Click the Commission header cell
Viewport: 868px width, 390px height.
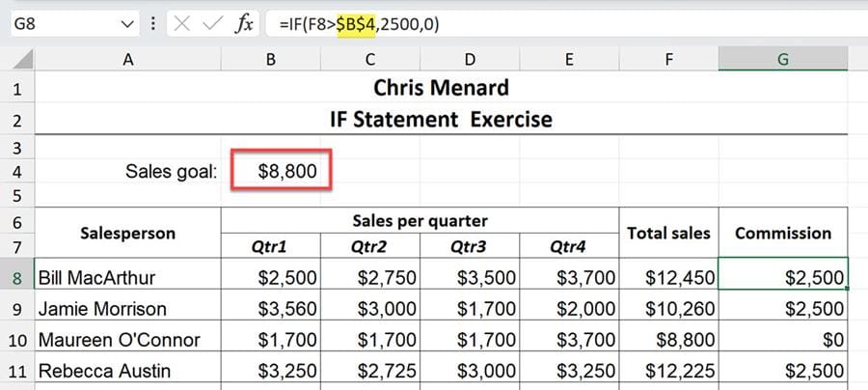[x=782, y=233]
